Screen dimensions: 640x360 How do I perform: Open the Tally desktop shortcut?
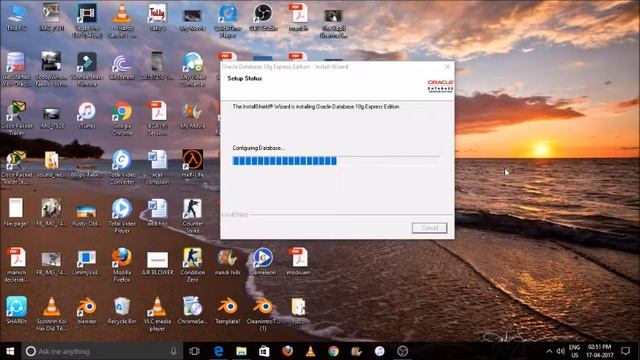coord(157,18)
